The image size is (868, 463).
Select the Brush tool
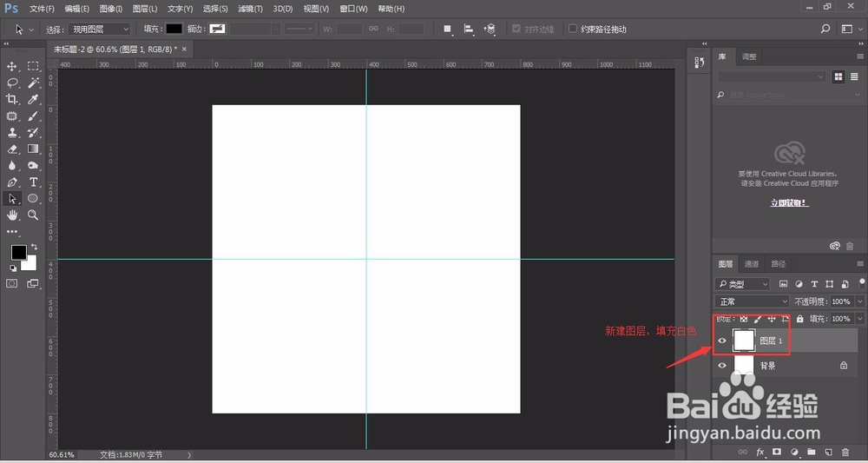pos(33,116)
